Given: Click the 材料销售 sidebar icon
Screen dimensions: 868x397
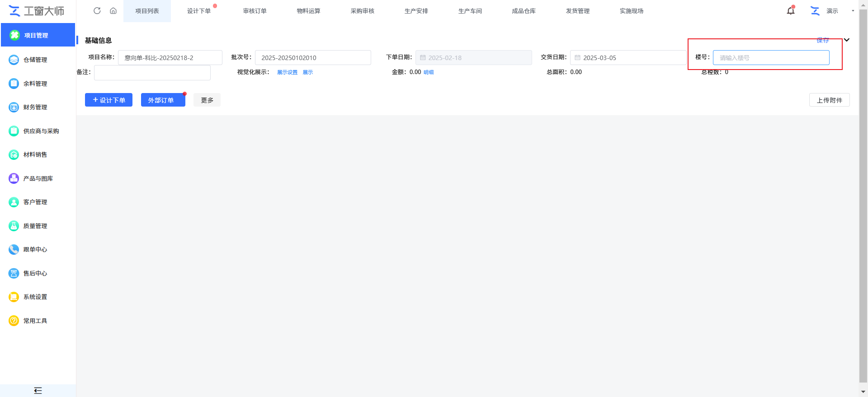Looking at the screenshot, I should coord(14,154).
